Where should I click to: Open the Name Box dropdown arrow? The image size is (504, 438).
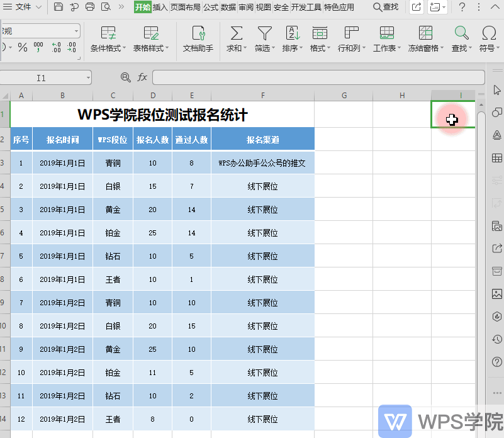87,78
